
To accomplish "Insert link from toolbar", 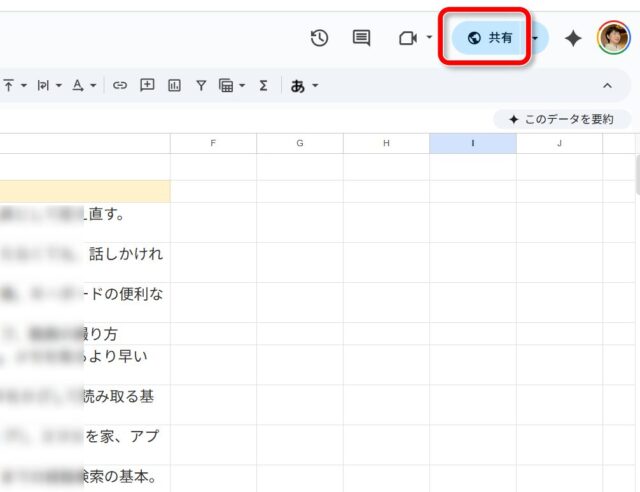I will 120,86.
